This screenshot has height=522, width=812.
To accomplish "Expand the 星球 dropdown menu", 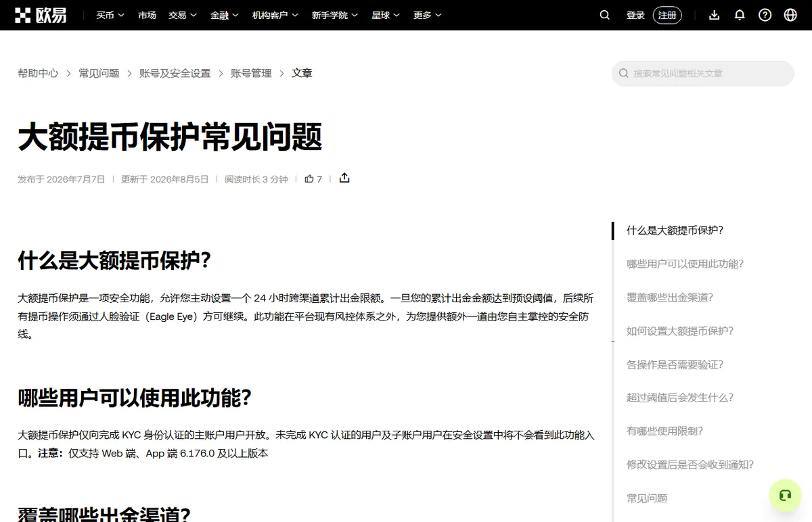I will [x=386, y=15].
